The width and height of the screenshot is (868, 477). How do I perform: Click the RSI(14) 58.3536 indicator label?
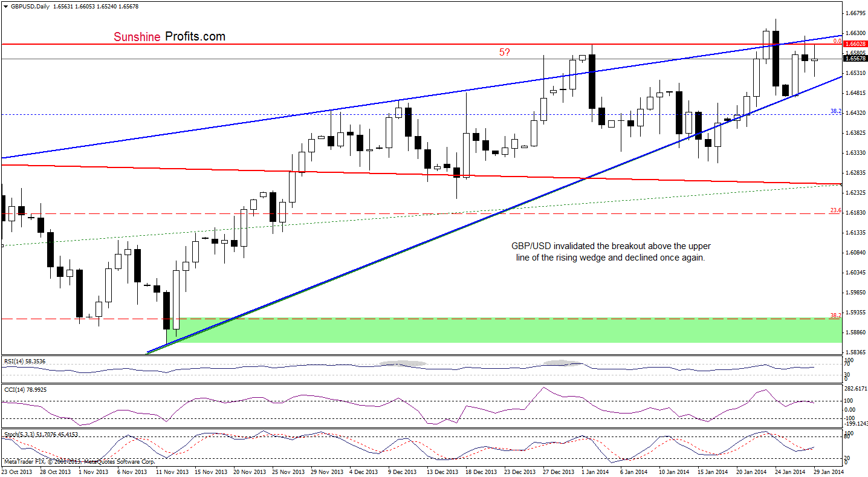click(x=24, y=361)
